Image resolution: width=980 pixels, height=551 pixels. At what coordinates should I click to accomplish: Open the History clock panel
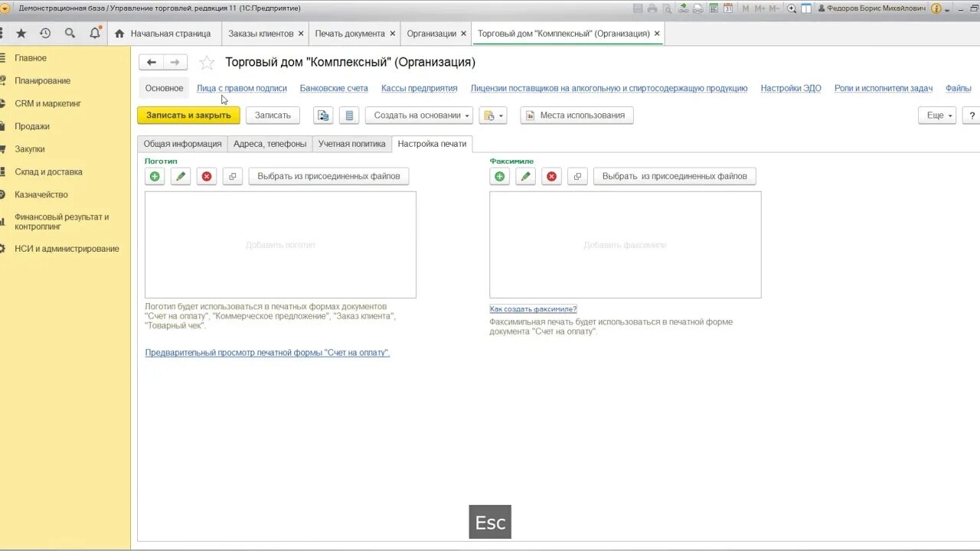click(45, 34)
